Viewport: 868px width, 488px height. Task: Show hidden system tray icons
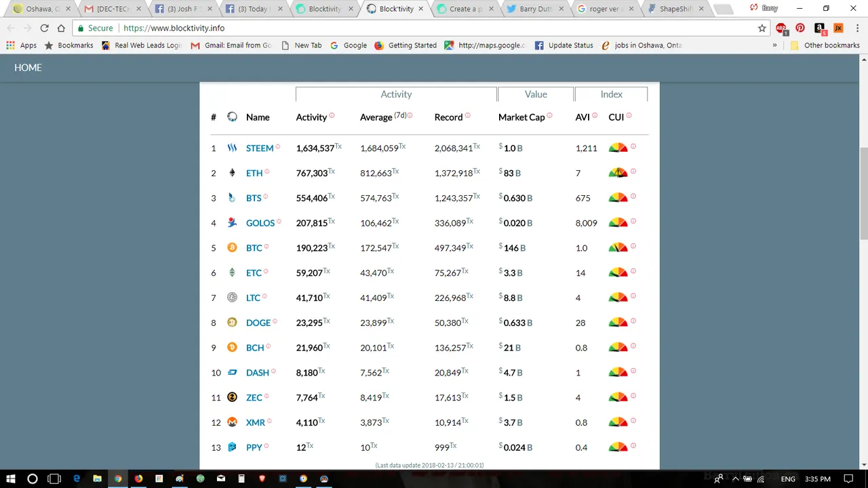(x=736, y=479)
